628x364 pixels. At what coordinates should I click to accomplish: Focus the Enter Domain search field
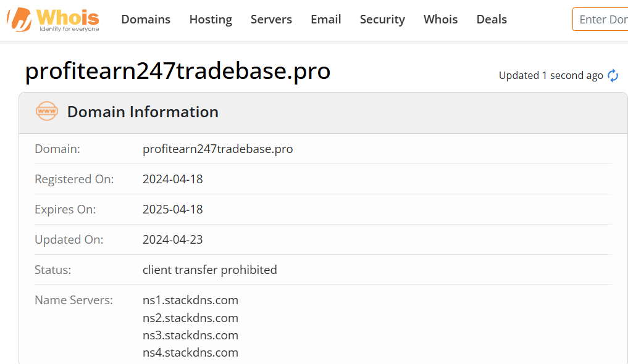tap(600, 19)
